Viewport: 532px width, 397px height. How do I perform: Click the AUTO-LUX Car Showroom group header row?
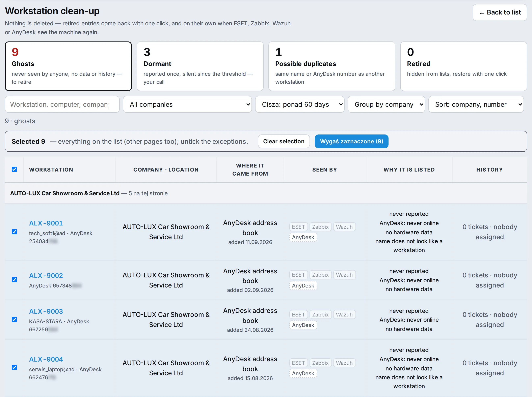pyautogui.click(x=266, y=193)
